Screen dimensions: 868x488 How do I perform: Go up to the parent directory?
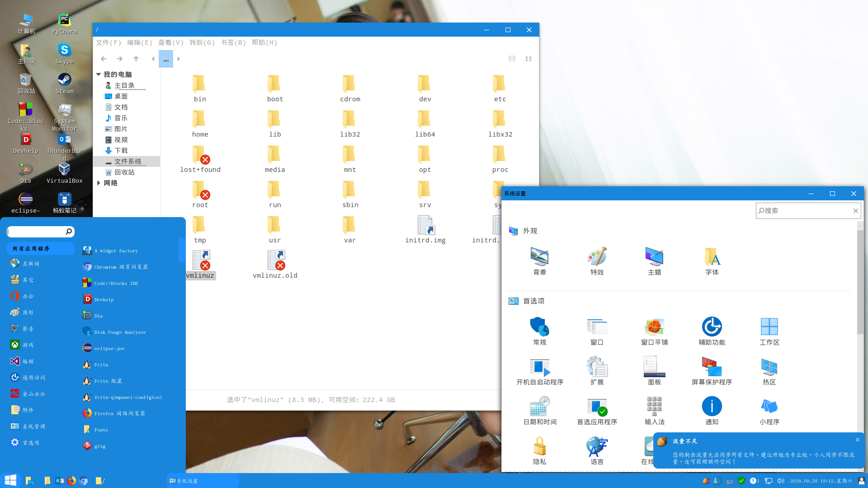[x=136, y=59]
